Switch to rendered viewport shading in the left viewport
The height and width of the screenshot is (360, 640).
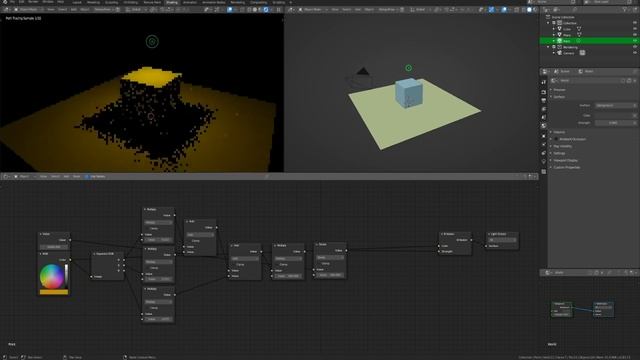pos(266,9)
